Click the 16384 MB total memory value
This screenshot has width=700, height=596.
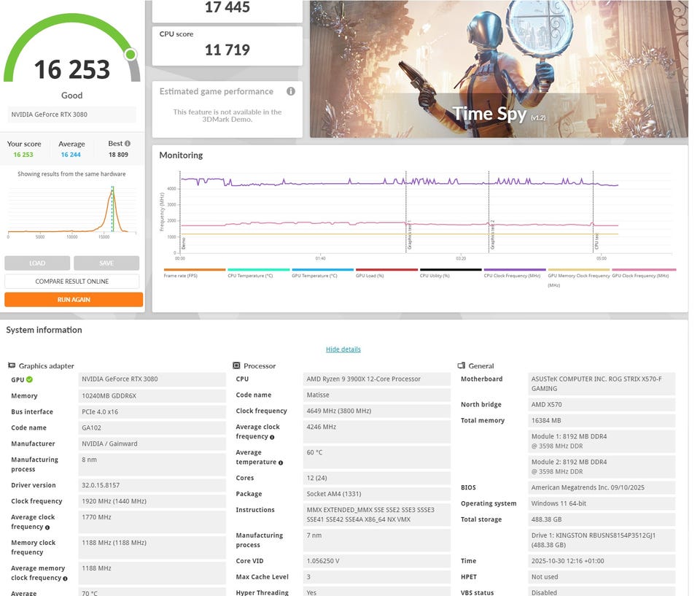[602, 420]
